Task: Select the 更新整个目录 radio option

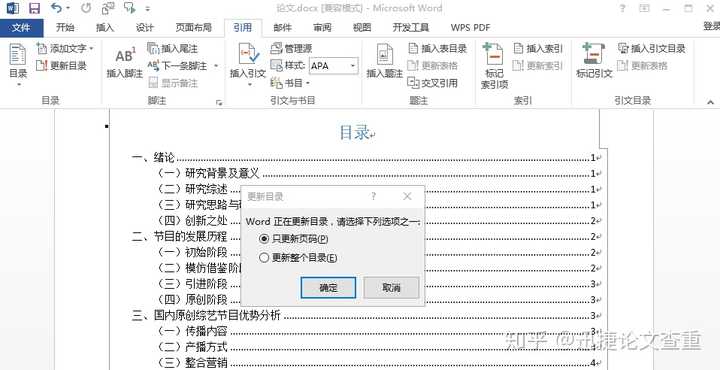Action: (298, 258)
